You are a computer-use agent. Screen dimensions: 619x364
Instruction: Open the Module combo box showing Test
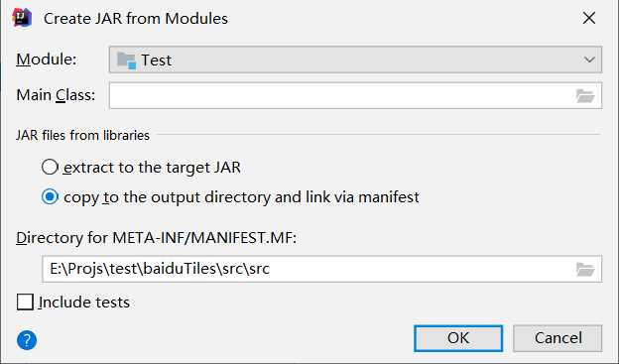[355, 60]
